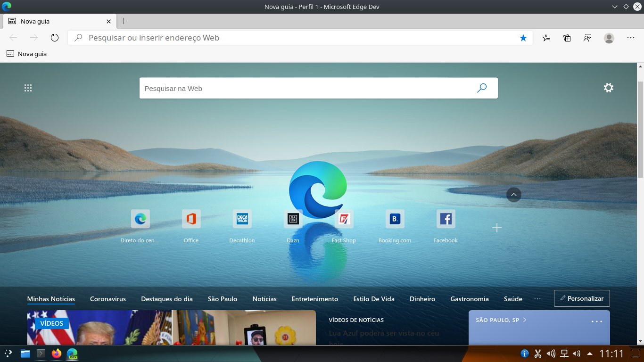
Task: Open São Paulo weather details chevron
Action: [x=524, y=320]
